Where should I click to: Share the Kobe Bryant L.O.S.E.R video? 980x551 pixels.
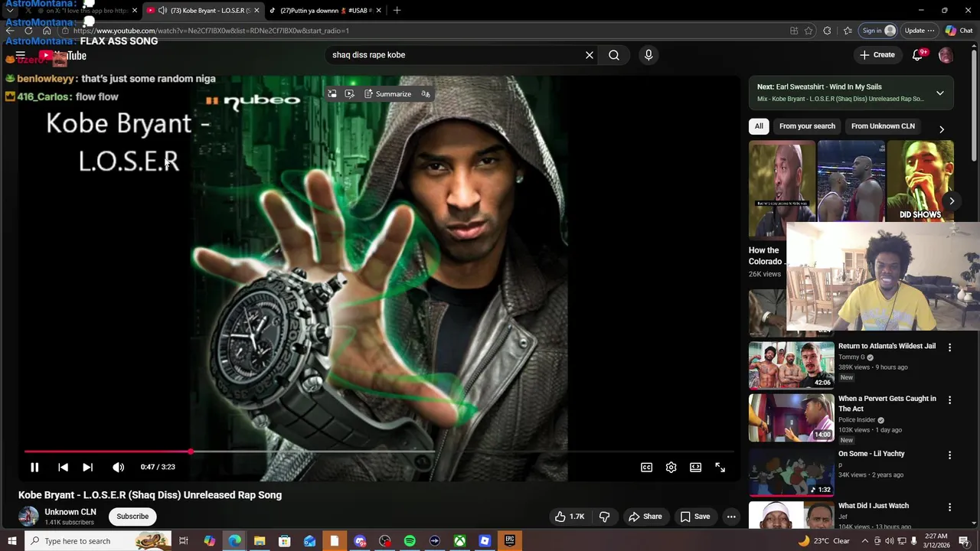pos(645,517)
